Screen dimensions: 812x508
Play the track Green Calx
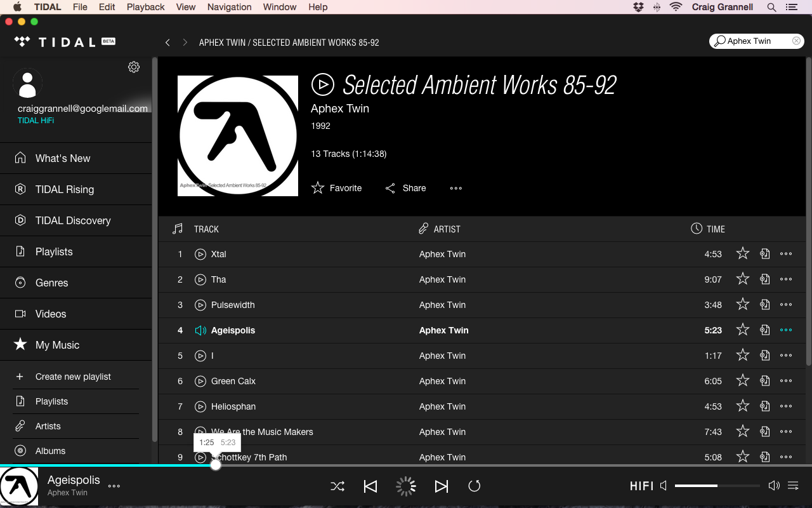200,381
